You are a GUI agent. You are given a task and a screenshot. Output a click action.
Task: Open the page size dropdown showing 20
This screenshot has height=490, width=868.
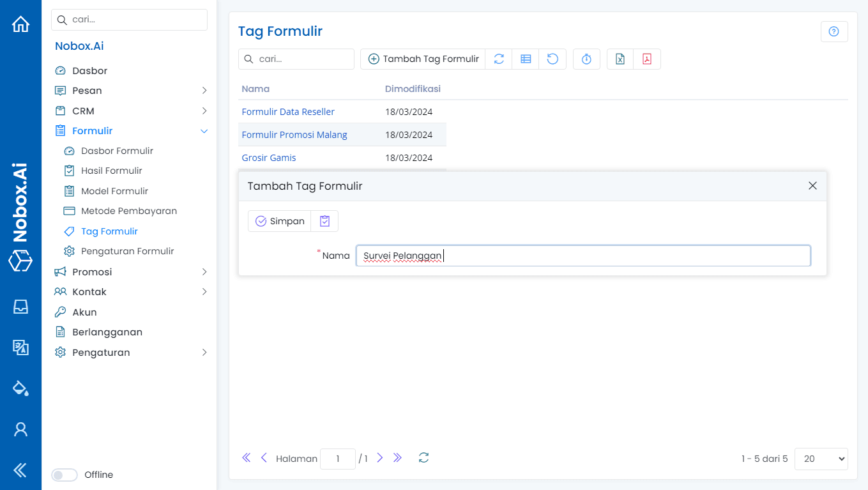pos(821,459)
